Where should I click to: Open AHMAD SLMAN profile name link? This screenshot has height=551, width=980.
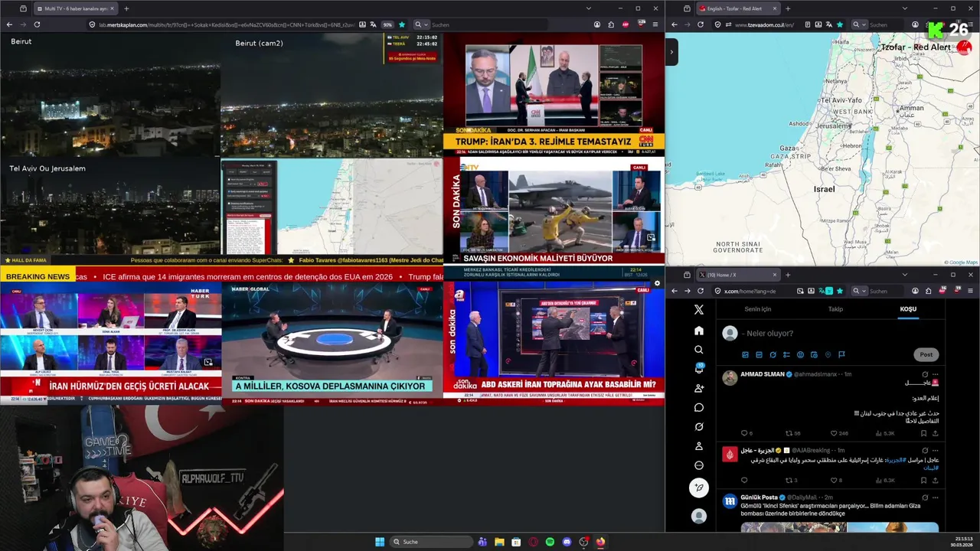(763, 374)
